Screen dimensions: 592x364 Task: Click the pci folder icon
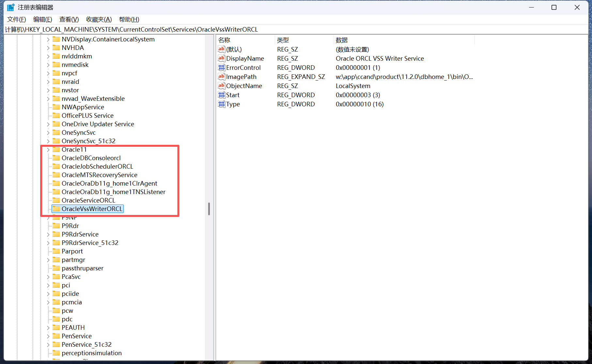tap(56, 285)
